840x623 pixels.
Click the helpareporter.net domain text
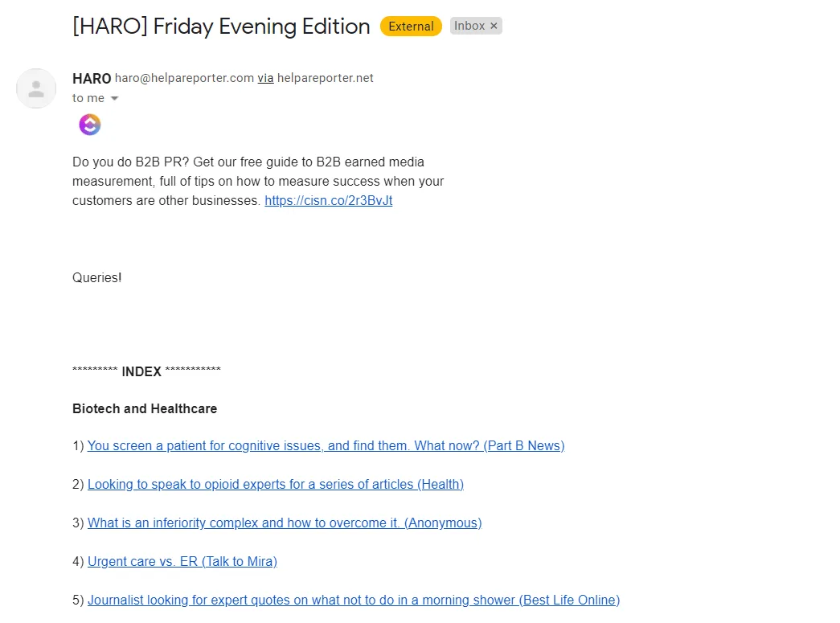point(326,78)
